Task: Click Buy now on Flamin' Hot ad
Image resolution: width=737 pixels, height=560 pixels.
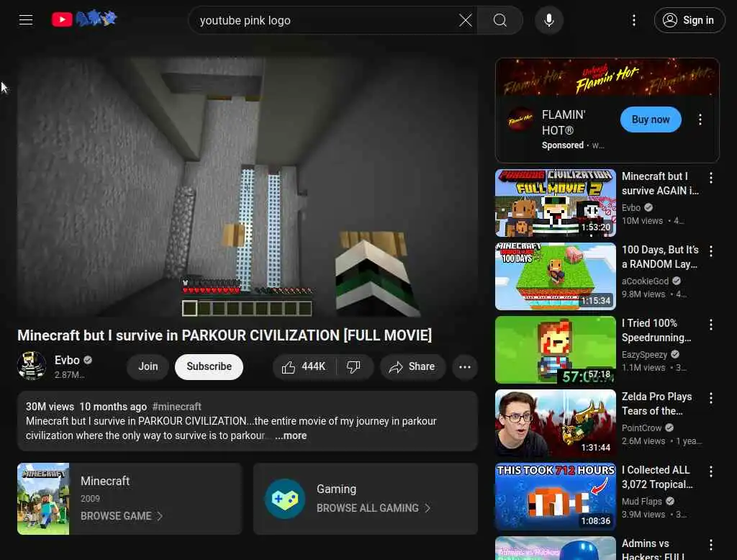Action: (x=651, y=119)
